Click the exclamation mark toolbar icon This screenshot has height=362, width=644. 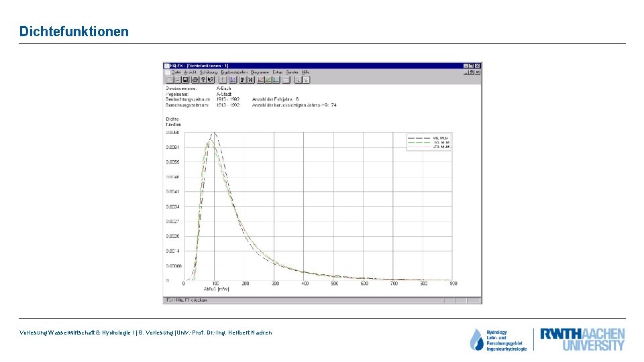(223, 80)
